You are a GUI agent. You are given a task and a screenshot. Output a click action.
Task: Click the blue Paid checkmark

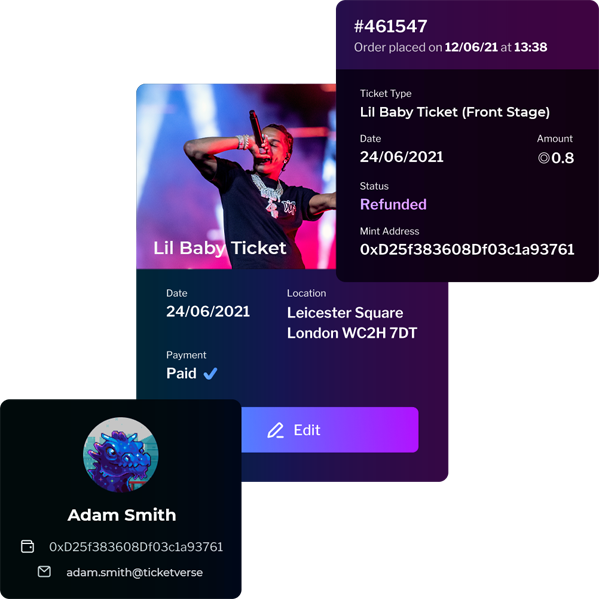click(210, 373)
